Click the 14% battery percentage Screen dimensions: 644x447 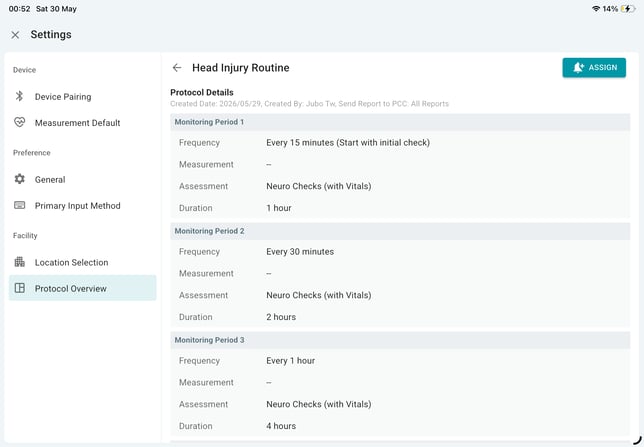tap(610, 9)
